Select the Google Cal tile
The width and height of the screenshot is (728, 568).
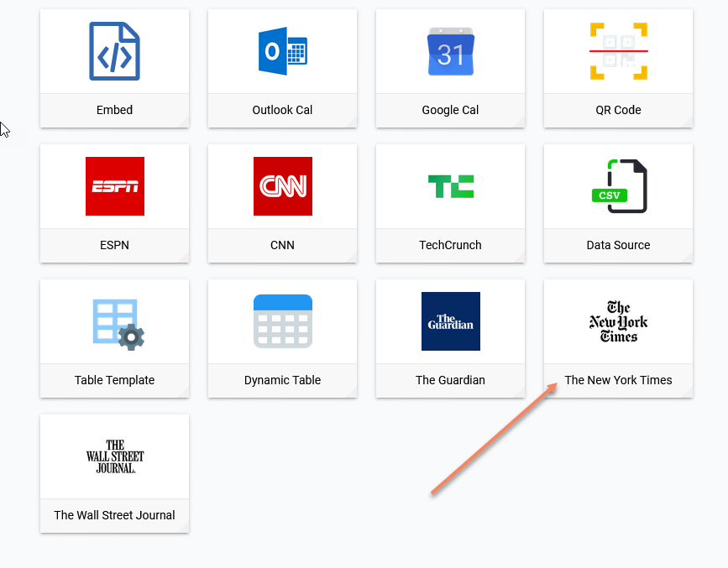coord(450,68)
